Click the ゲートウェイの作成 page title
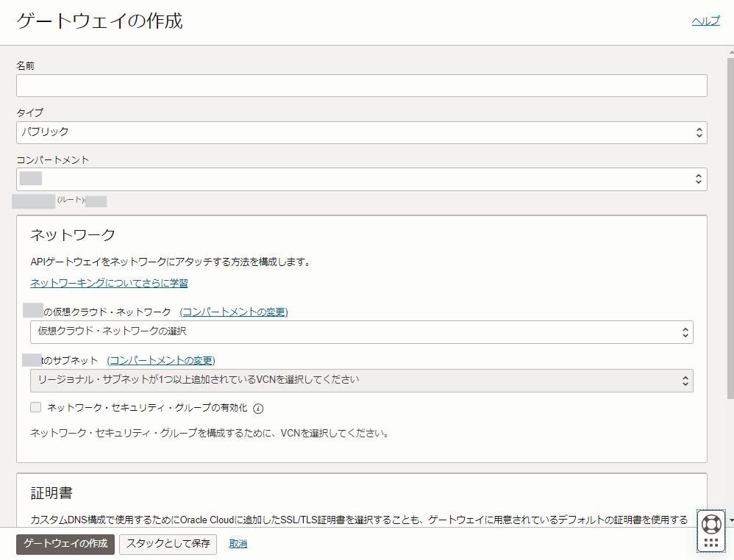 pyautogui.click(x=100, y=21)
